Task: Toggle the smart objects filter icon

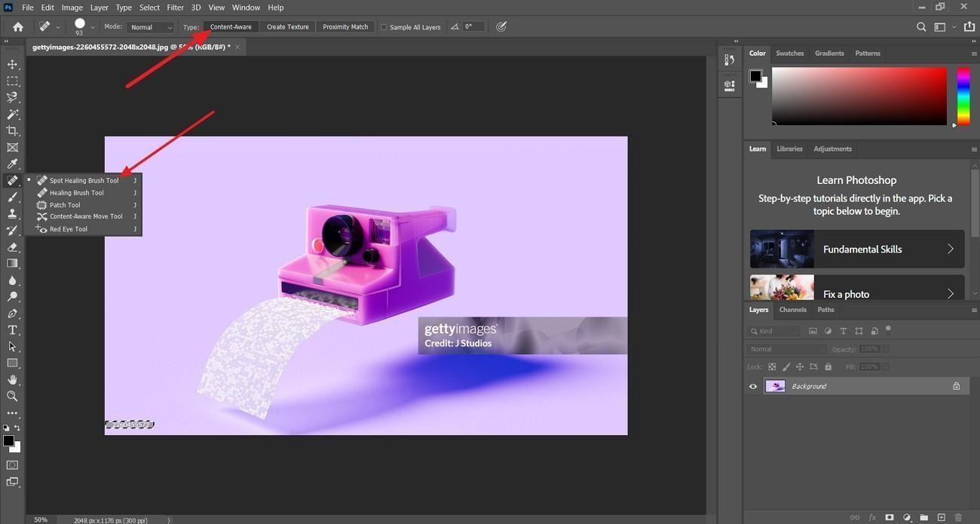Action: [x=874, y=331]
